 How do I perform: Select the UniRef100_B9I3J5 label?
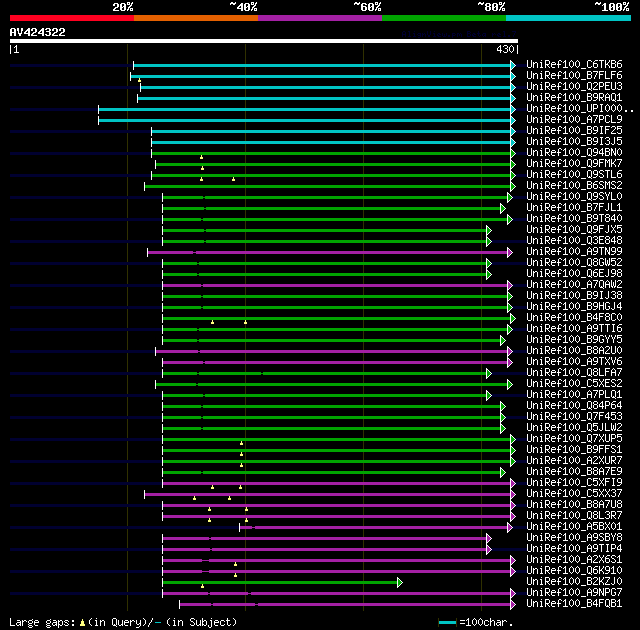[x=574, y=142]
